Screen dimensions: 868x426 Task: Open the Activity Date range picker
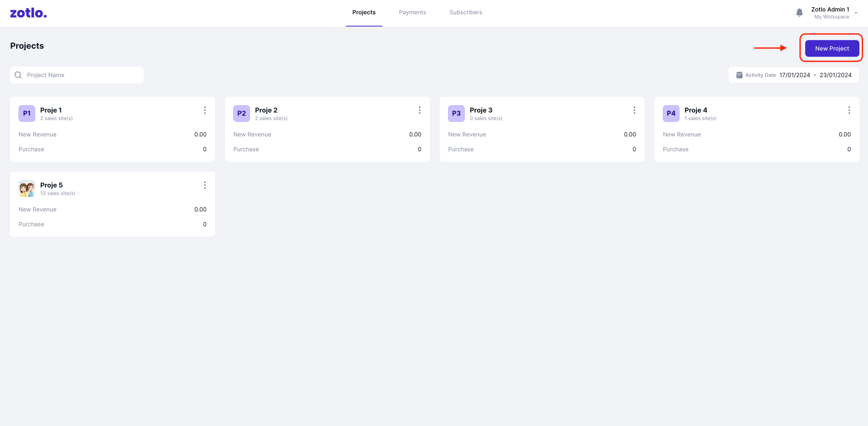794,75
